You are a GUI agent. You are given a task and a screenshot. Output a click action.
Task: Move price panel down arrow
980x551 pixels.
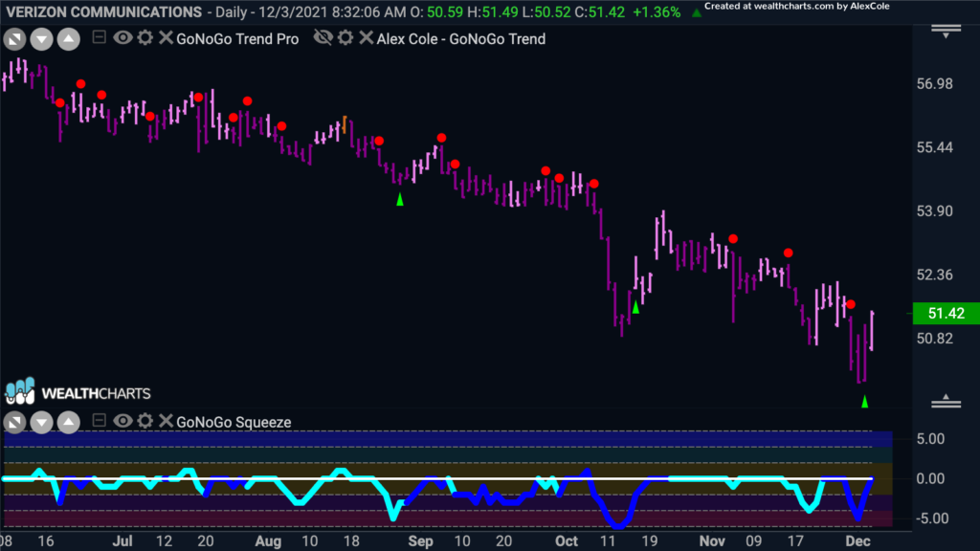coord(41,39)
